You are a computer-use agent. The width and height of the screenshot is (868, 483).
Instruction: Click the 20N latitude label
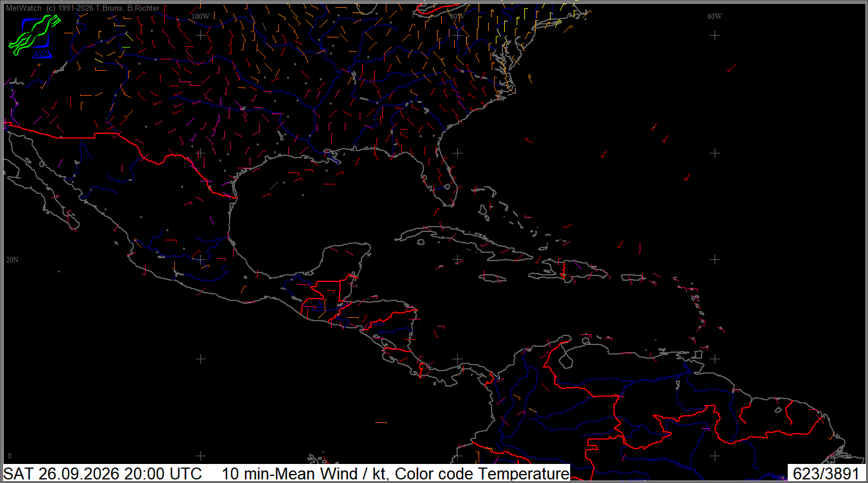12,260
